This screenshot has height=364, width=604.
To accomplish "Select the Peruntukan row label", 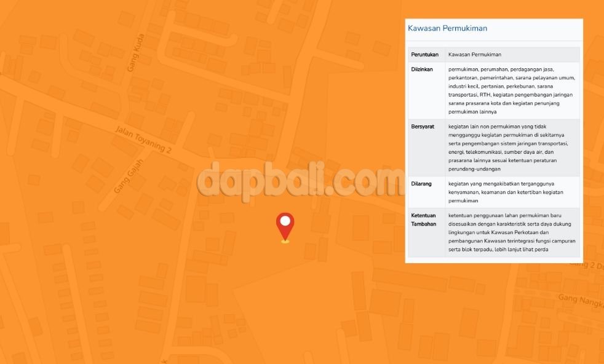I will (x=426, y=55).
